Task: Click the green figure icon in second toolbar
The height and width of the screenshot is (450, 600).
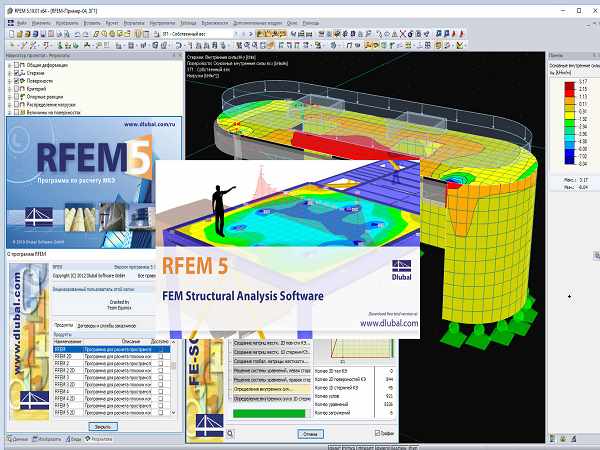Action: tap(60, 45)
